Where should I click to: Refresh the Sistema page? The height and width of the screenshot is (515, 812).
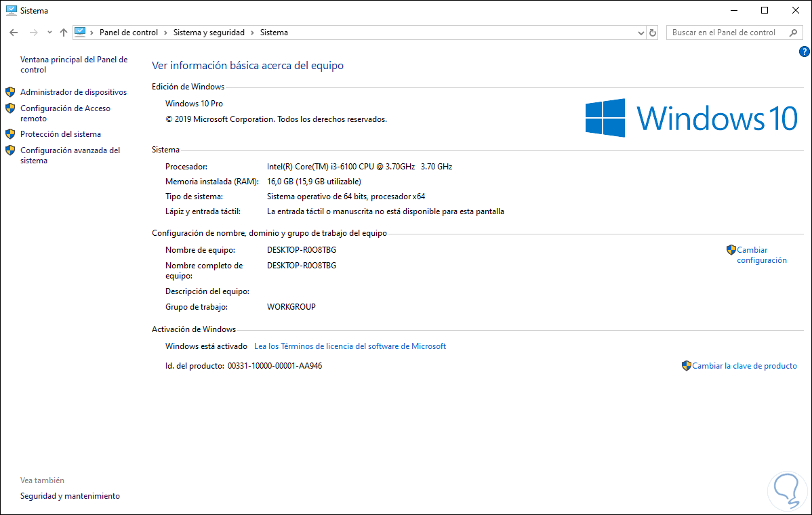(x=653, y=33)
